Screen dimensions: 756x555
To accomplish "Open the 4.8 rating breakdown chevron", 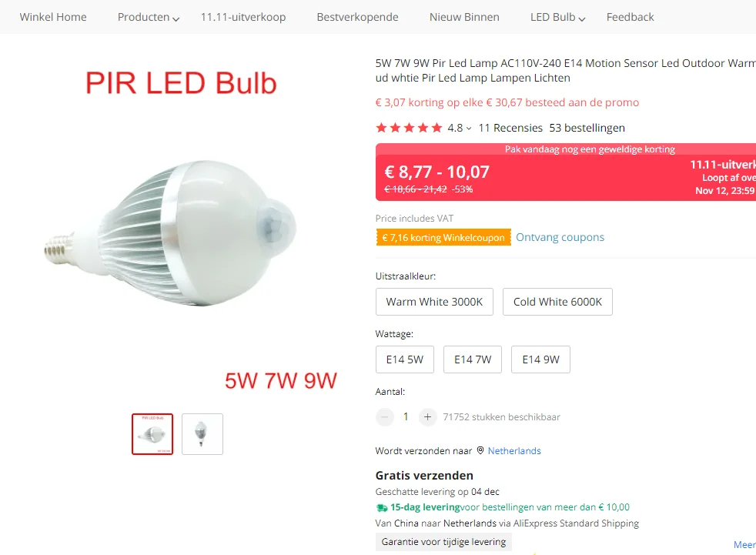I will click(469, 129).
